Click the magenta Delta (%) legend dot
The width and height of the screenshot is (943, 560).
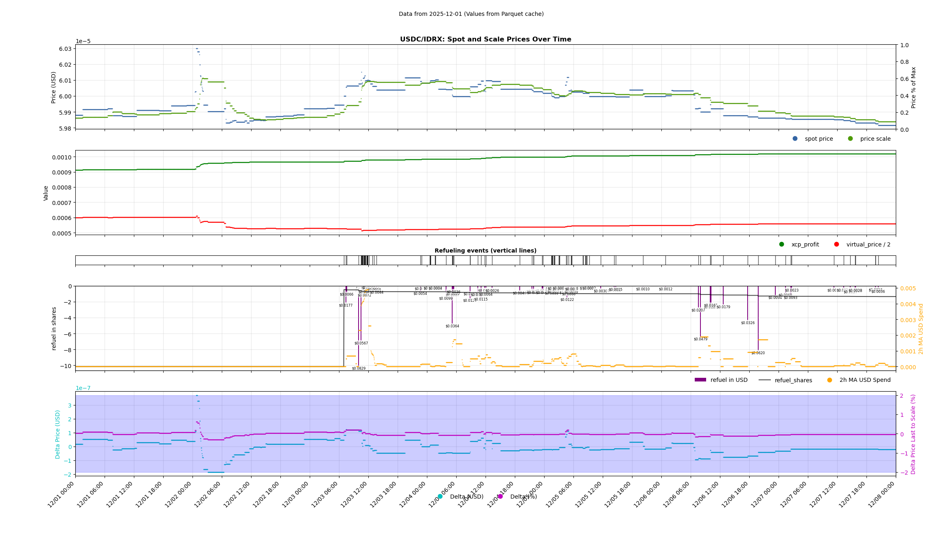click(500, 497)
